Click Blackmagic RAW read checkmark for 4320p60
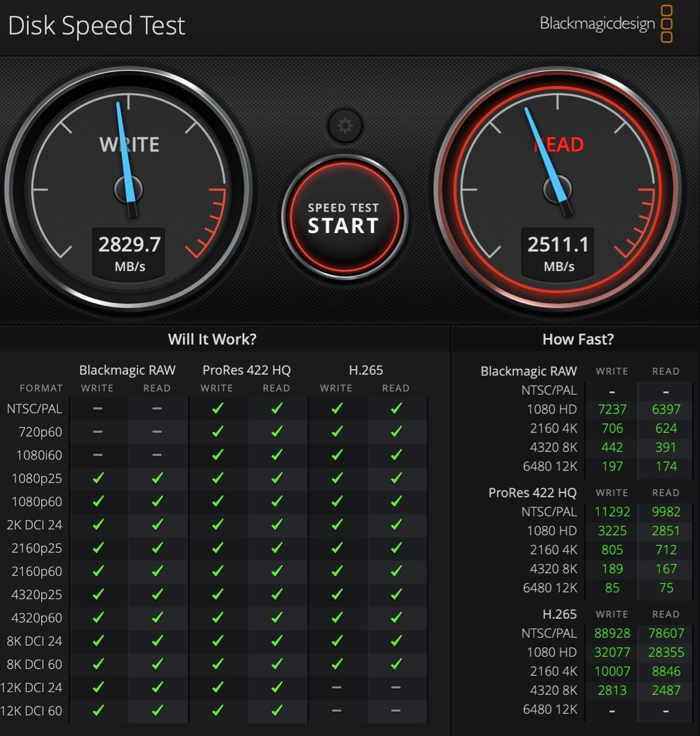This screenshot has height=736, width=700. [x=157, y=618]
